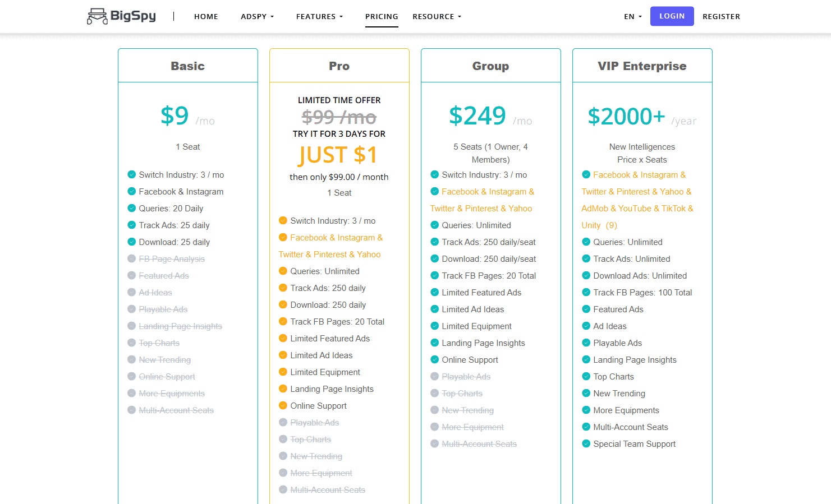
Task: Click 'LIMITED TIME OFFER' label in Pro
Action: (339, 100)
